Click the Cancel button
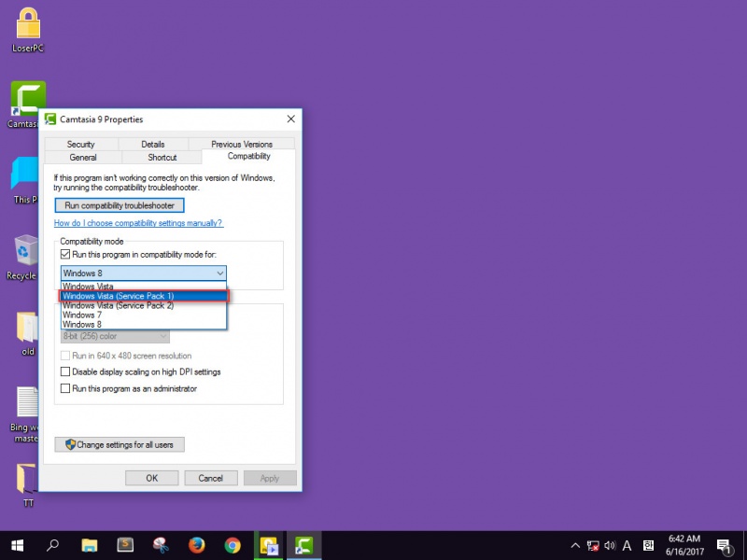The height and width of the screenshot is (560, 747). click(x=211, y=478)
